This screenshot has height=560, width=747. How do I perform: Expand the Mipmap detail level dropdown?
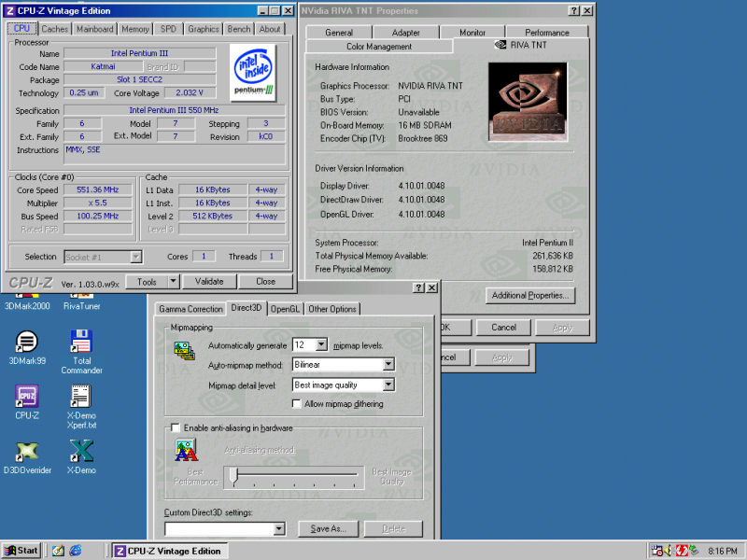click(x=388, y=385)
